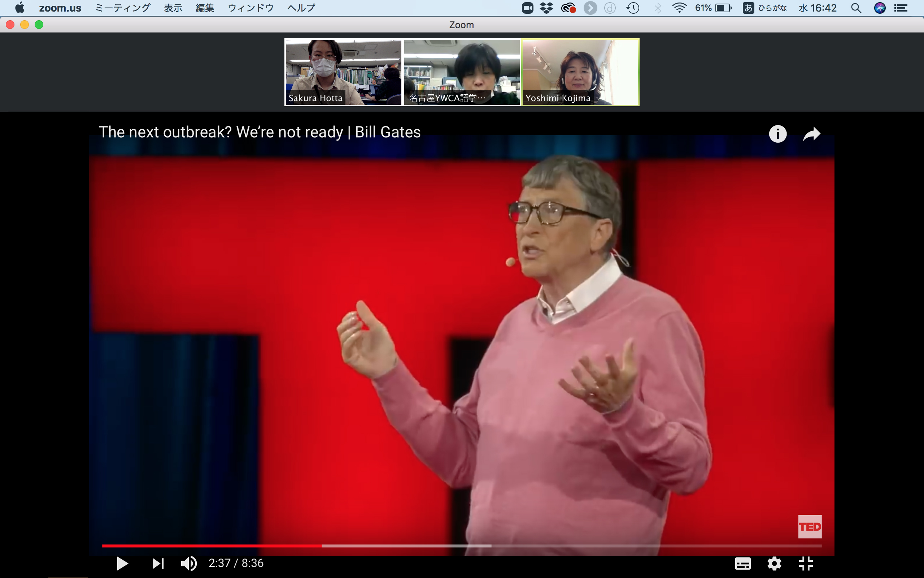Play the Bill Gates video
Screen dimensions: 924x578
pos(122,564)
